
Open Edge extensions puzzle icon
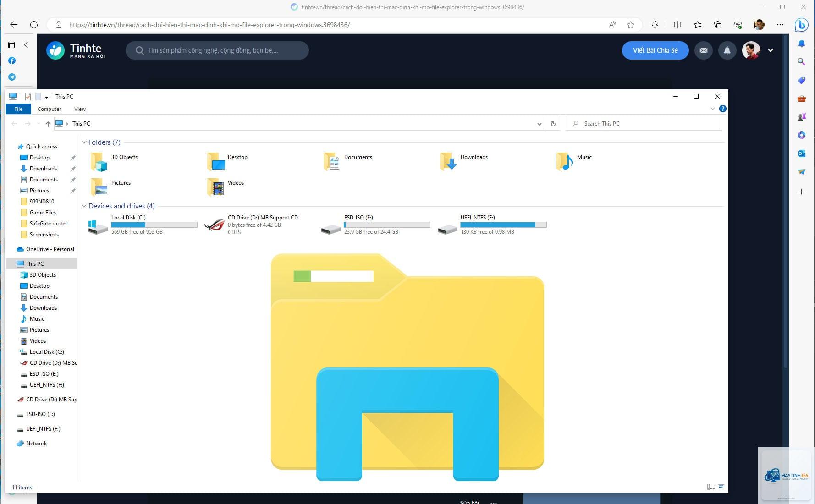655,25
